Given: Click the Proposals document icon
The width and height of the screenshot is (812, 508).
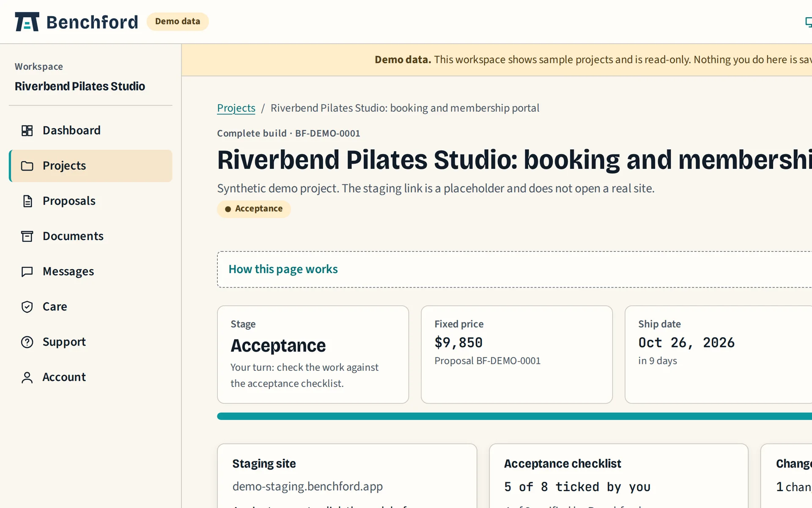Looking at the screenshot, I should tap(27, 201).
